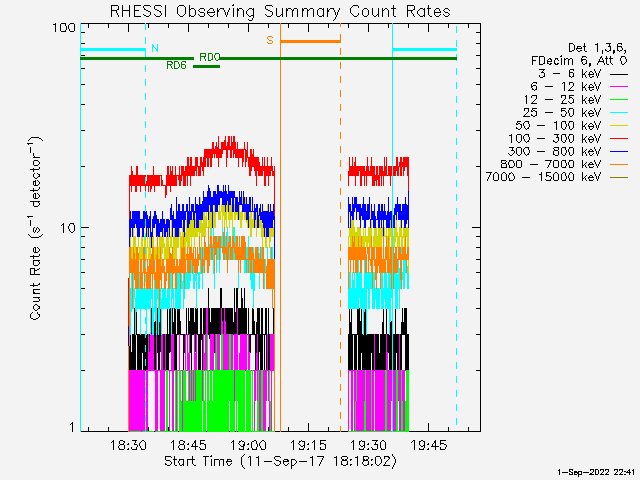Image resolution: width=640 pixels, height=480 pixels.
Task: Click the orange 'S' SAA flag label
Action: (x=270, y=40)
